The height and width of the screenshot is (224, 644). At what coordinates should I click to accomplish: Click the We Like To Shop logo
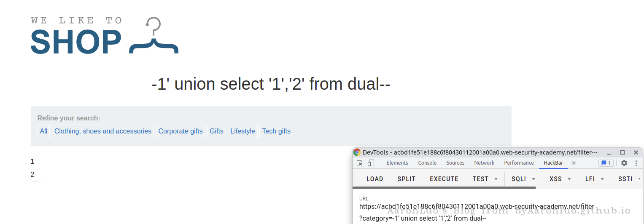[105, 36]
